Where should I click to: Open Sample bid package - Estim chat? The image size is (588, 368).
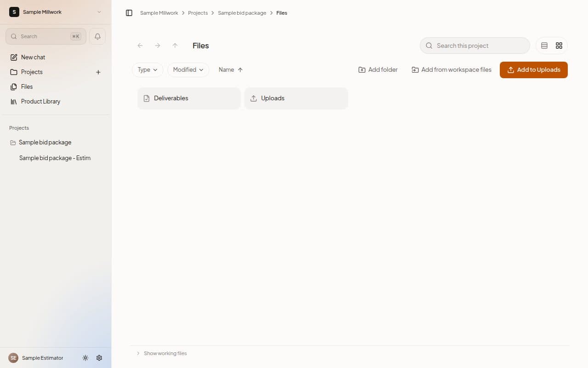55,158
